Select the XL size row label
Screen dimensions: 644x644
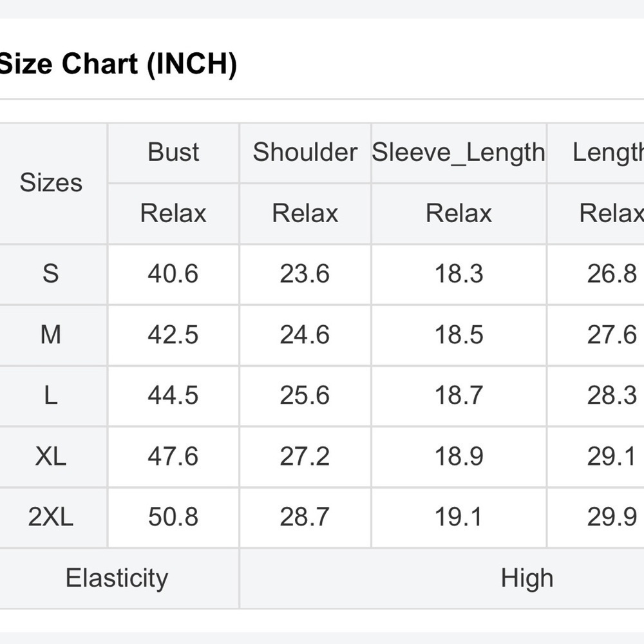pyautogui.click(x=51, y=457)
